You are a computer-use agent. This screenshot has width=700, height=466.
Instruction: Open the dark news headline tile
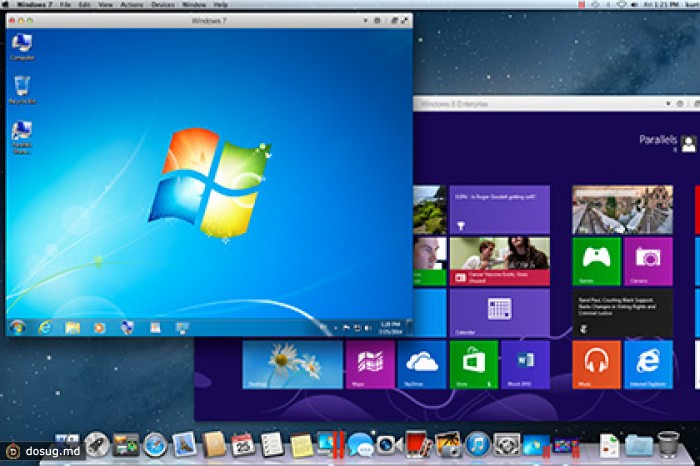622,313
